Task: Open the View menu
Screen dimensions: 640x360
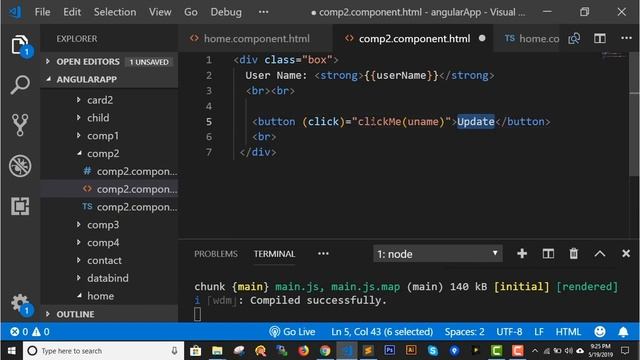Action: click(x=160, y=12)
